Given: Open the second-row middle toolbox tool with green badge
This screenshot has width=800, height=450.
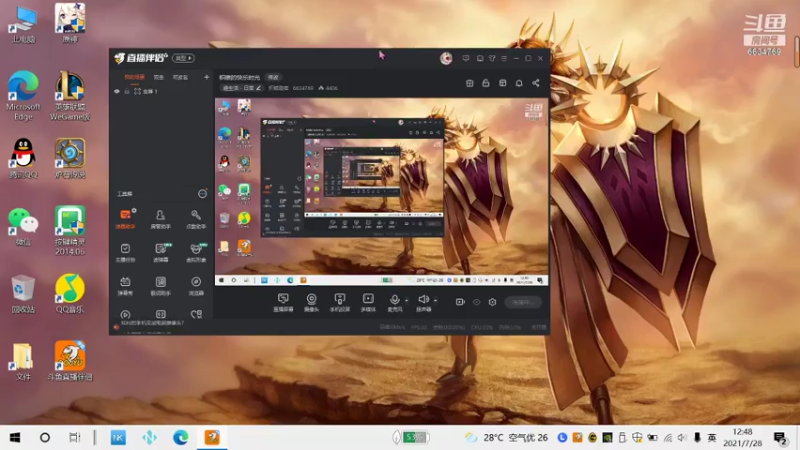Looking at the screenshot, I should [161, 252].
